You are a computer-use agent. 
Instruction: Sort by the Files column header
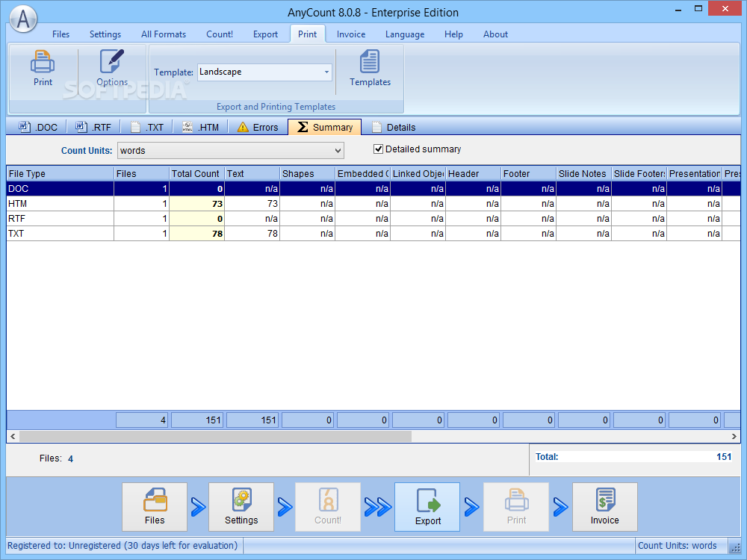[x=141, y=174]
